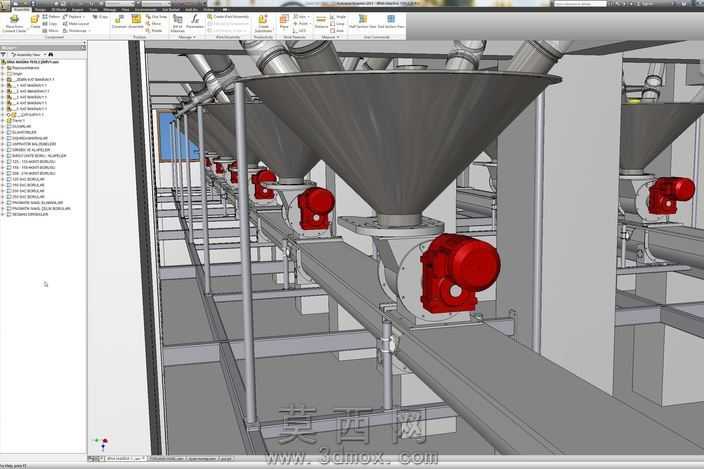
Task: Select the top-level assembly in browser
Action: [32, 62]
